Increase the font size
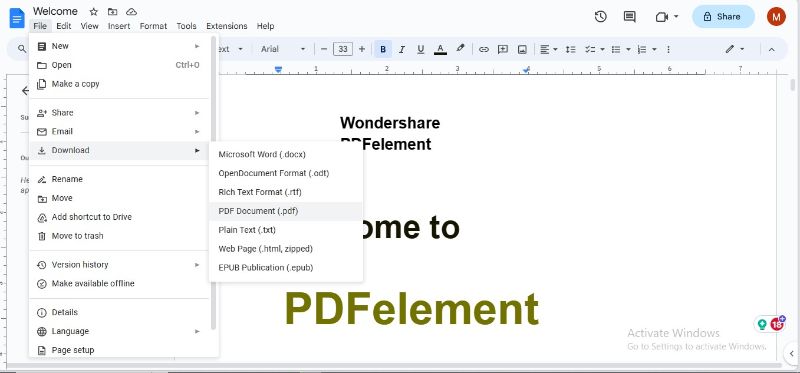 tap(362, 49)
